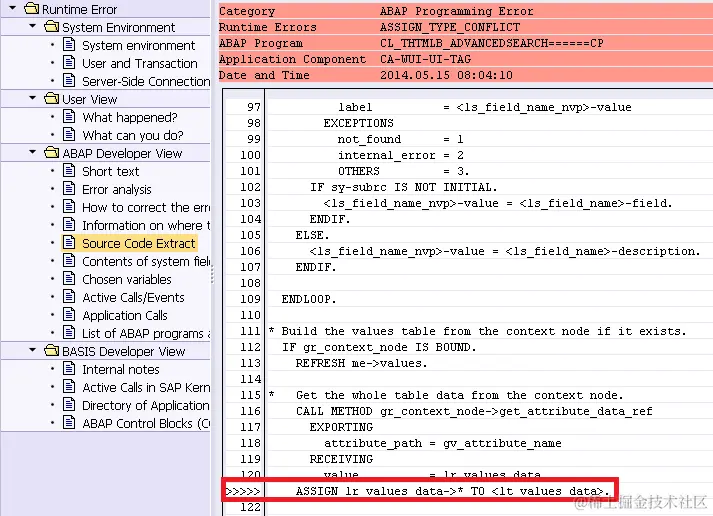
Task: Click the ENDLOOP statement on line 109
Action: point(309,299)
